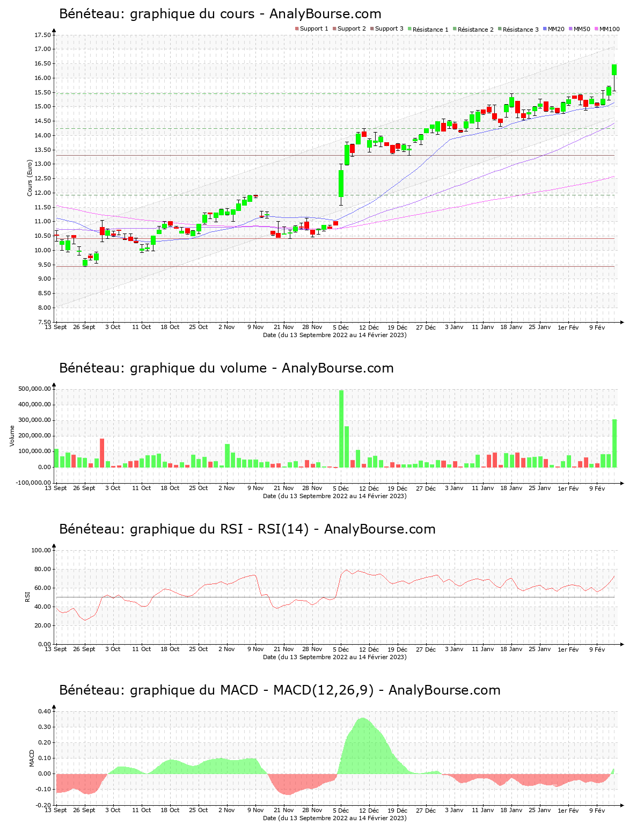The width and height of the screenshot is (644, 832).
Task: Click '11 Oct' date under RSI chart
Action: tap(142, 649)
